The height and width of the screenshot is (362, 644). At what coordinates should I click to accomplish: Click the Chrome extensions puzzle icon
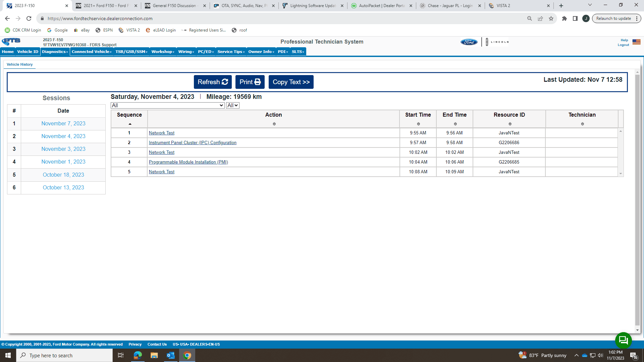(x=565, y=18)
